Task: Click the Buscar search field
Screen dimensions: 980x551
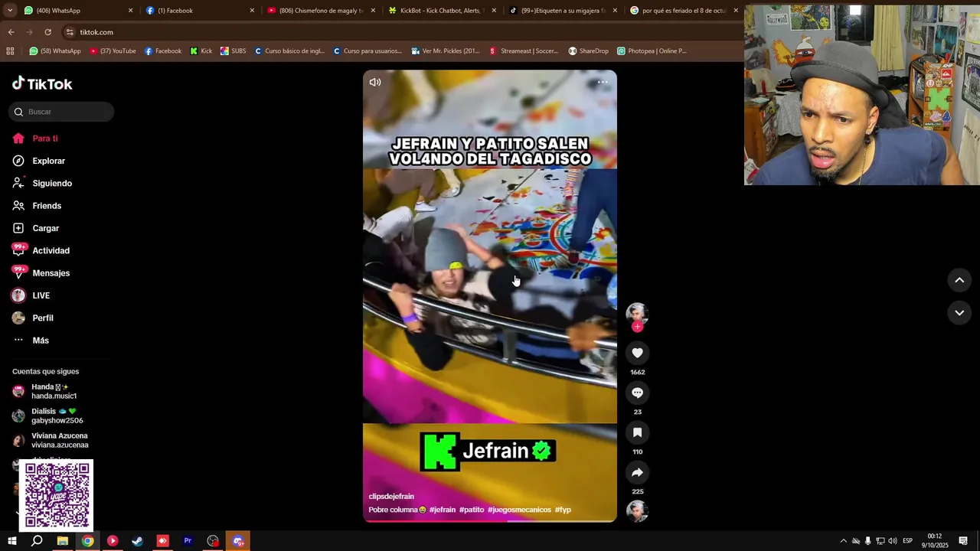Action: click(61, 112)
